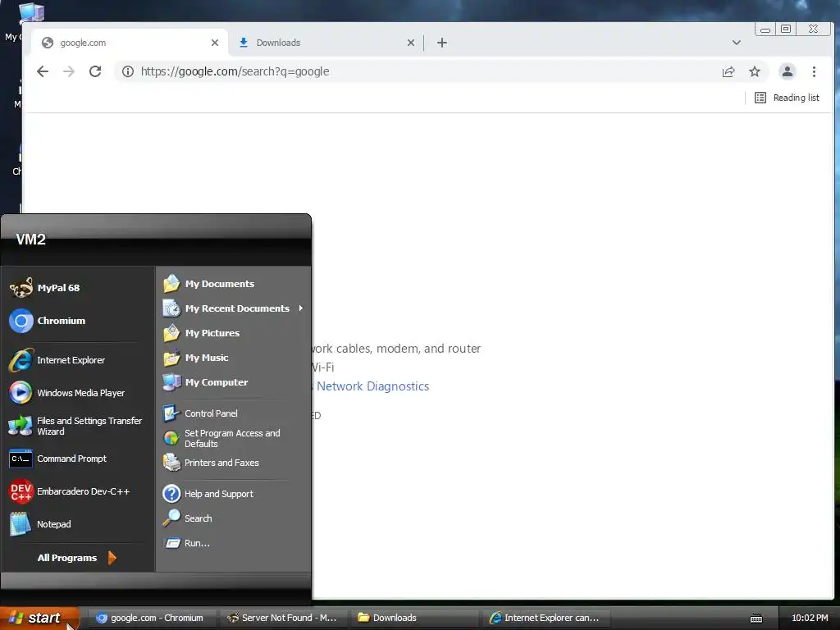840x630 pixels.
Task: View site information icon in address bar
Action: (127, 71)
